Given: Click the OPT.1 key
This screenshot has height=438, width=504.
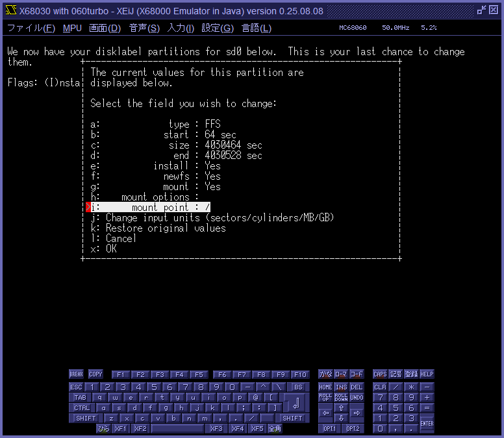Looking at the screenshot, I should point(329,428).
